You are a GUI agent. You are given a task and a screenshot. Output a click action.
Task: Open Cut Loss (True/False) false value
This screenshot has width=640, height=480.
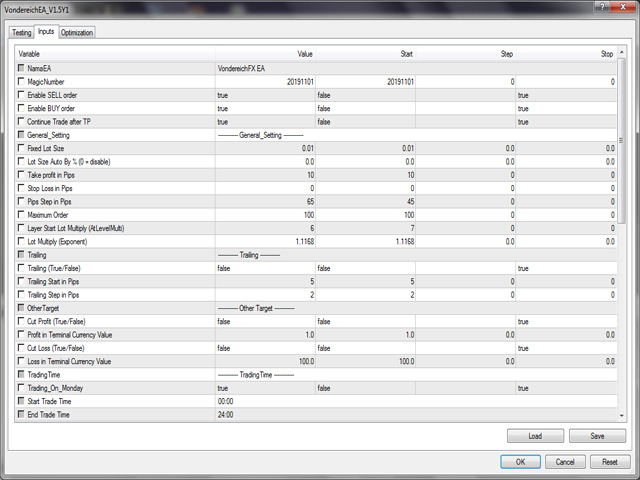click(x=265, y=348)
